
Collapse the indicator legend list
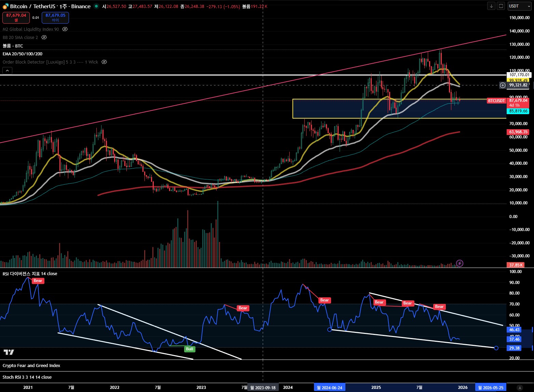click(8, 70)
